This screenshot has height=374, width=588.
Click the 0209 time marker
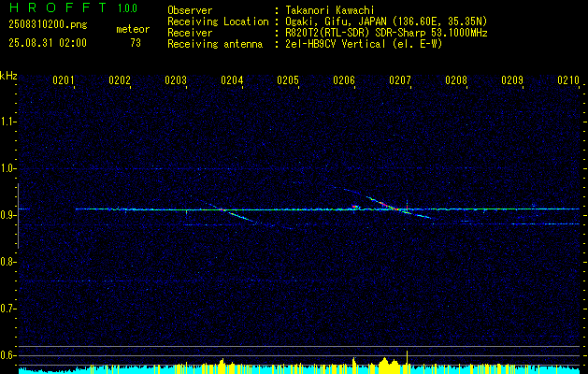pos(512,80)
